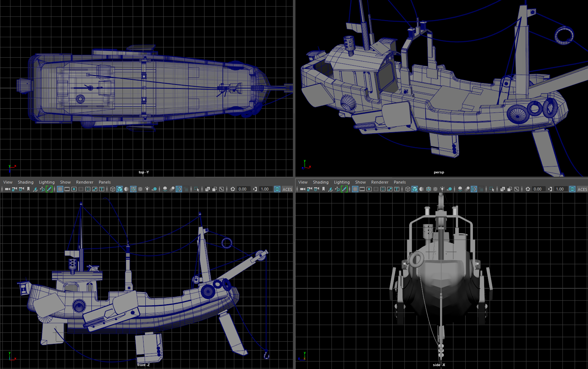Click Exposure reset icon in front panel

pos(232,189)
